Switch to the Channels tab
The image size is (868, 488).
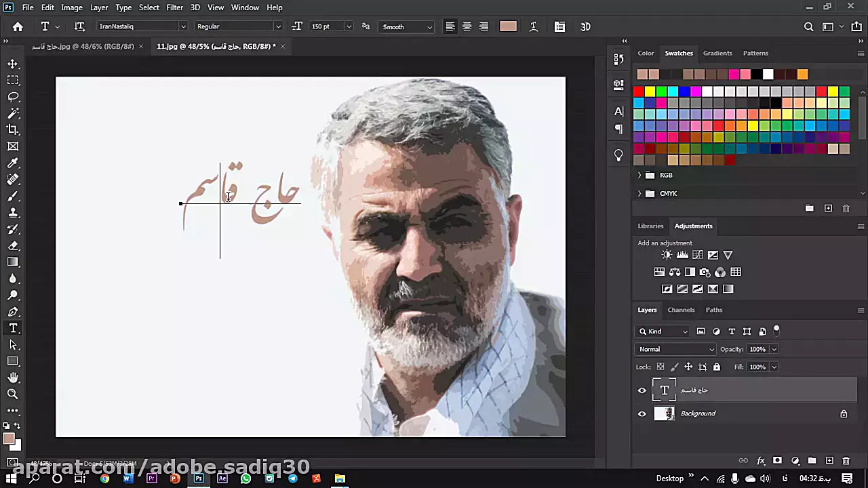point(681,310)
